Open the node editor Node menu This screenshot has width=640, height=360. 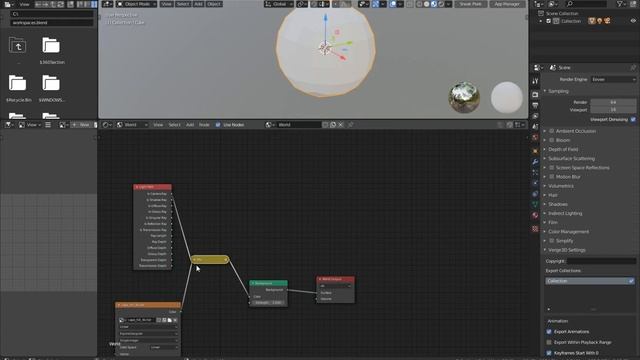coord(204,124)
